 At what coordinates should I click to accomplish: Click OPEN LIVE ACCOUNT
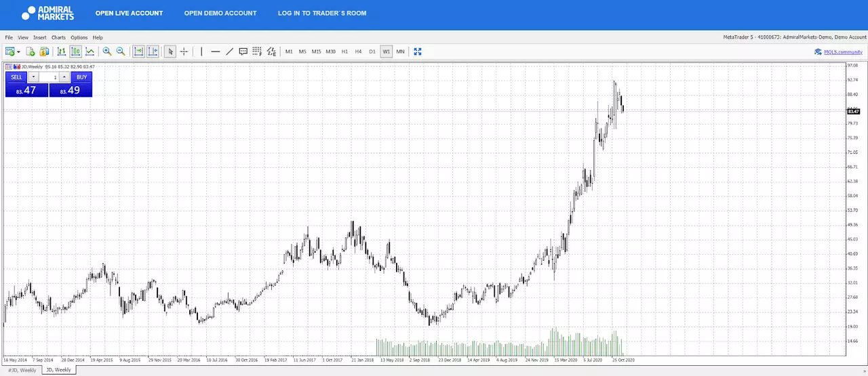129,13
